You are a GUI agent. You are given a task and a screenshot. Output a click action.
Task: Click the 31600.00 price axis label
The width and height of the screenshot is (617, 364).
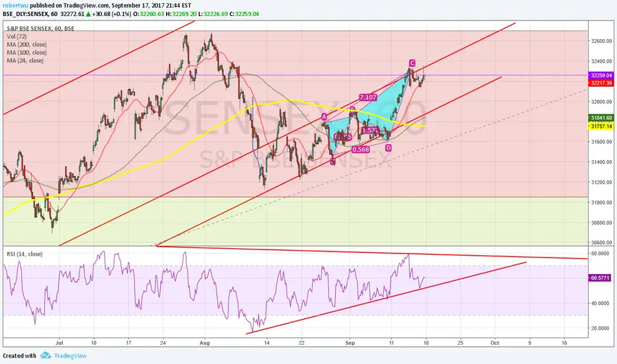(x=601, y=142)
